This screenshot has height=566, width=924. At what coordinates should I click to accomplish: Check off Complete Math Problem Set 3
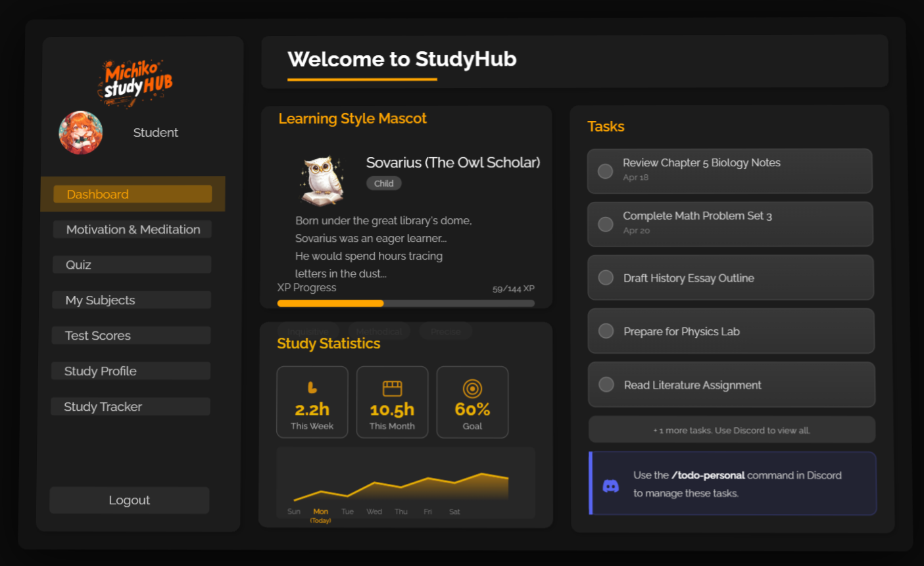pyautogui.click(x=605, y=224)
